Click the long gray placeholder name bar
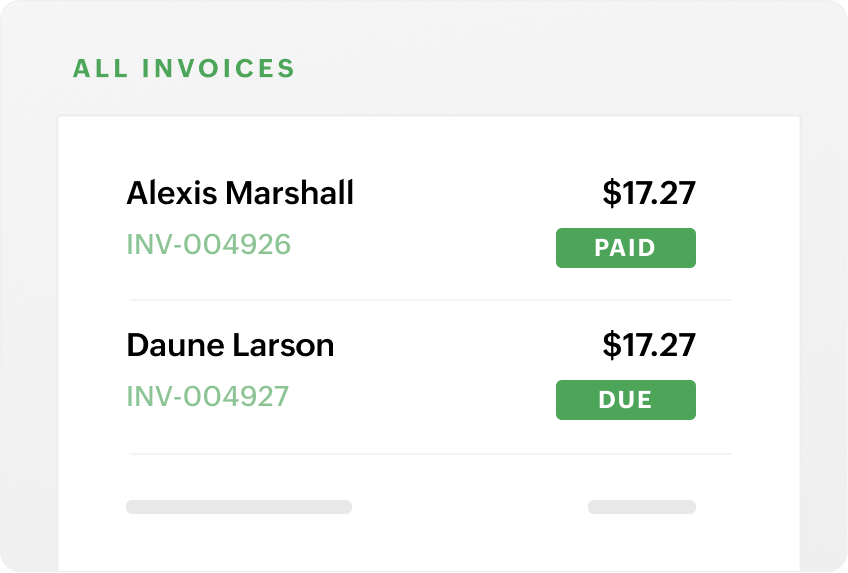 pyautogui.click(x=238, y=507)
